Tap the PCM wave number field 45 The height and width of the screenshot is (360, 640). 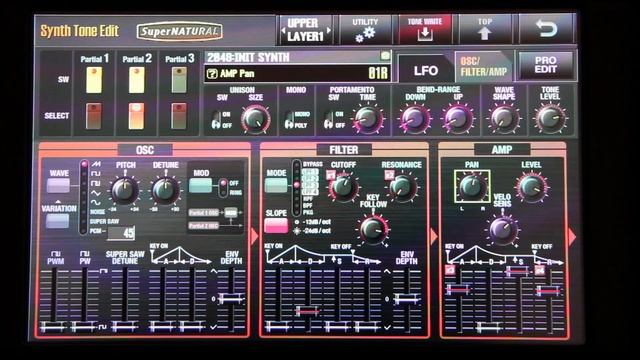click(x=121, y=233)
